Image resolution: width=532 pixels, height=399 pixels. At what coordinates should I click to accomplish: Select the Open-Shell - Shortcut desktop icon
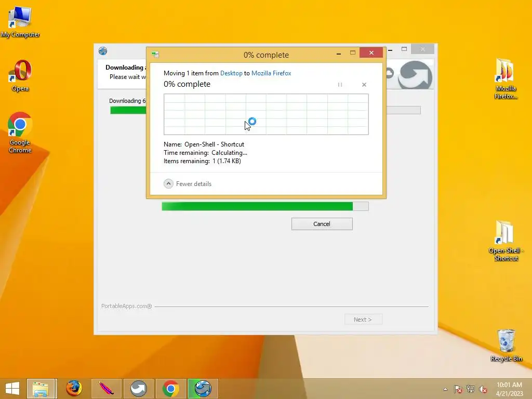[x=506, y=241]
